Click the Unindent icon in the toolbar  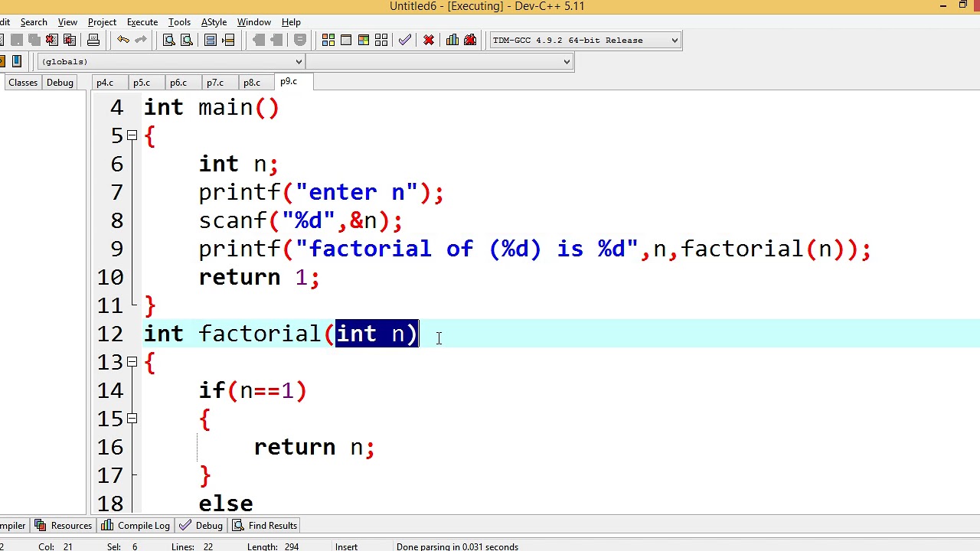(276, 40)
